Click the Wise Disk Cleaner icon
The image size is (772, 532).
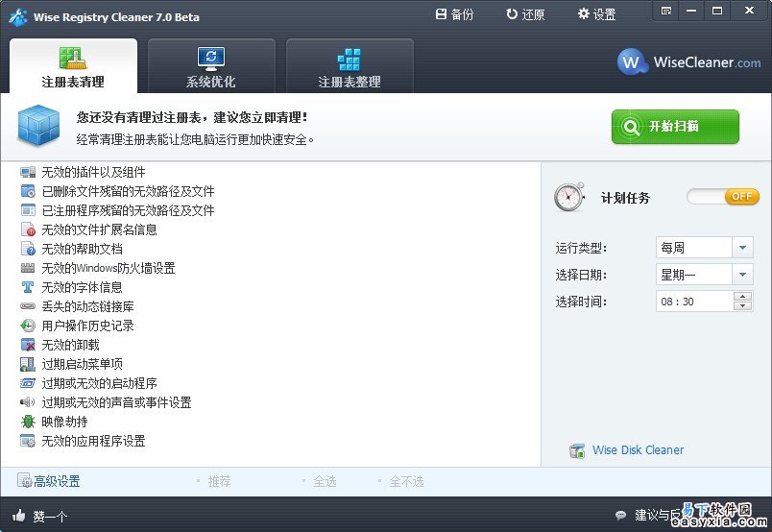577,450
